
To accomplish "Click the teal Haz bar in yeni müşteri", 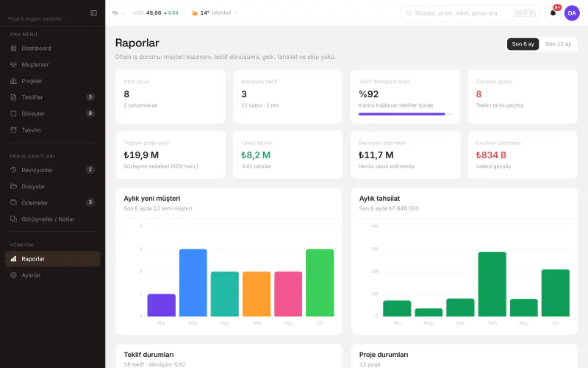I will (x=225, y=294).
